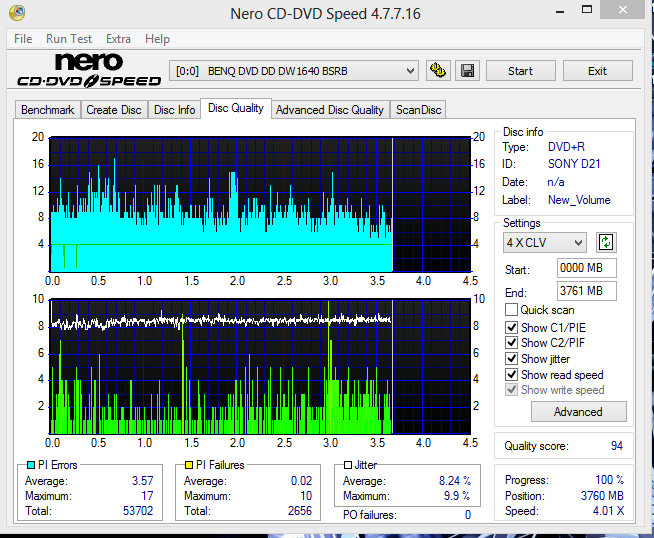
Task: Click the Speed 4.01 X value
Action: click(x=609, y=511)
